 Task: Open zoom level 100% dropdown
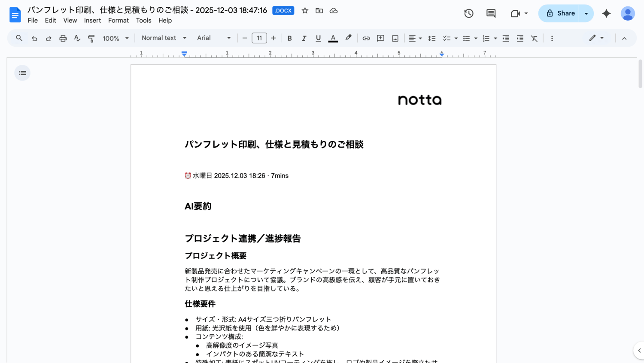click(x=115, y=38)
